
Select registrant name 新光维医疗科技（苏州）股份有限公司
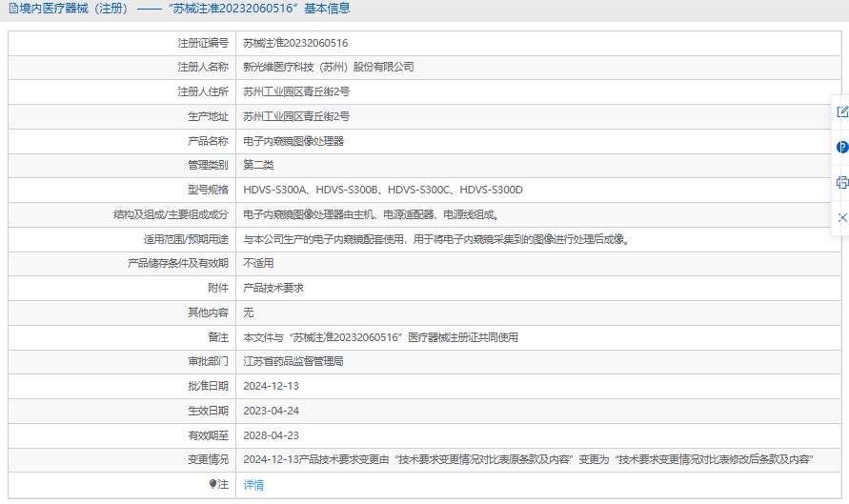tap(329, 67)
